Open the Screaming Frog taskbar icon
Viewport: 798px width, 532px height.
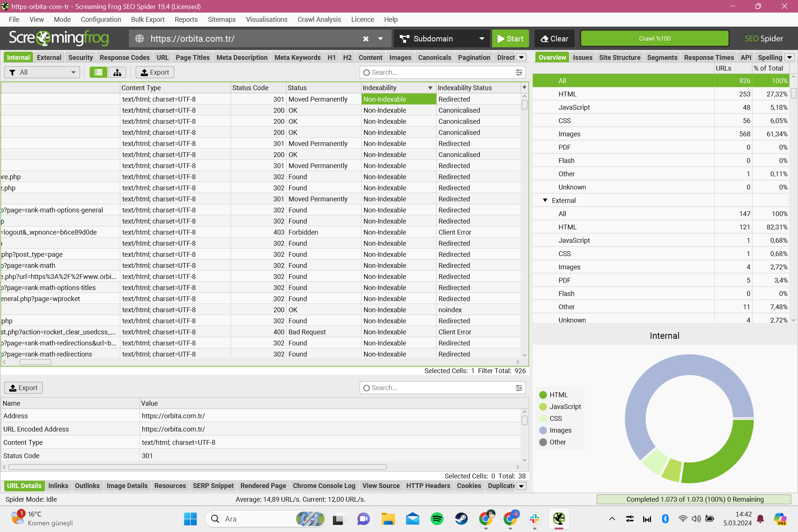[x=559, y=519]
